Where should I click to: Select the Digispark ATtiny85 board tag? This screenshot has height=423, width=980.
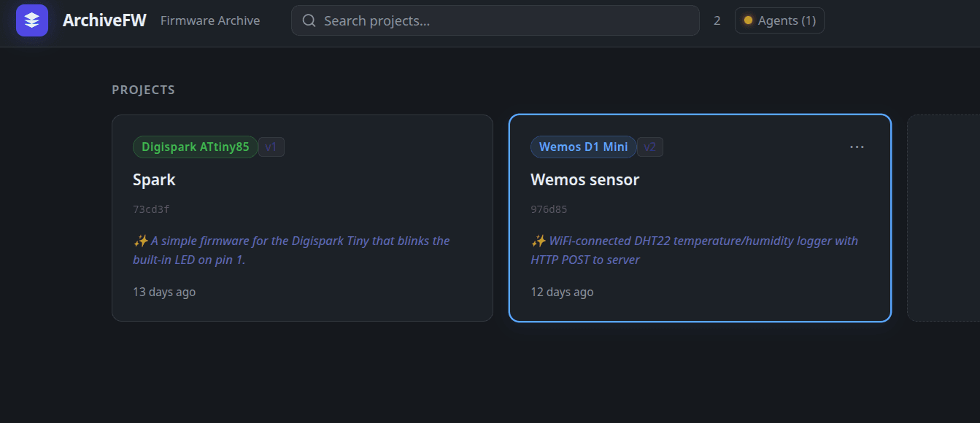tap(196, 147)
